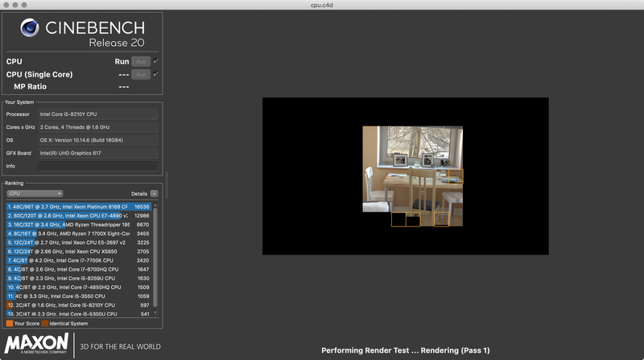This screenshot has width=644, height=360.
Task: Select ranking row AMD Ryzen Threadripper
Action: pos(79,225)
